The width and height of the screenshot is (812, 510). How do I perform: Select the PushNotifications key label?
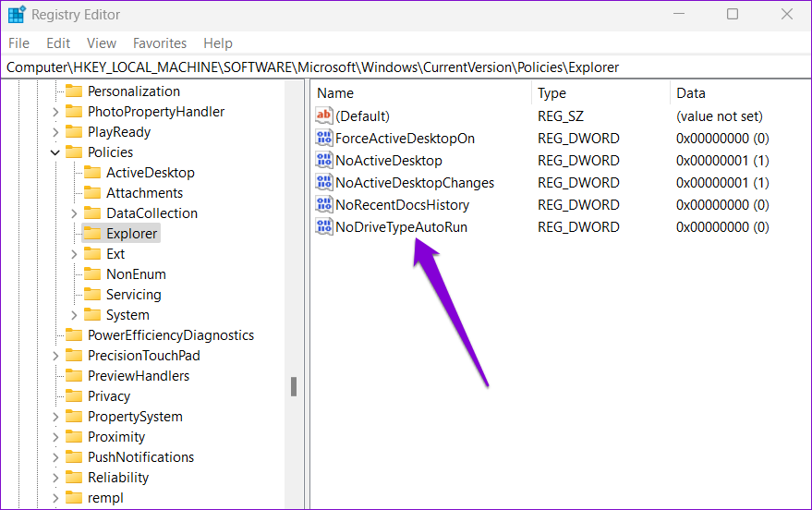(140, 457)
